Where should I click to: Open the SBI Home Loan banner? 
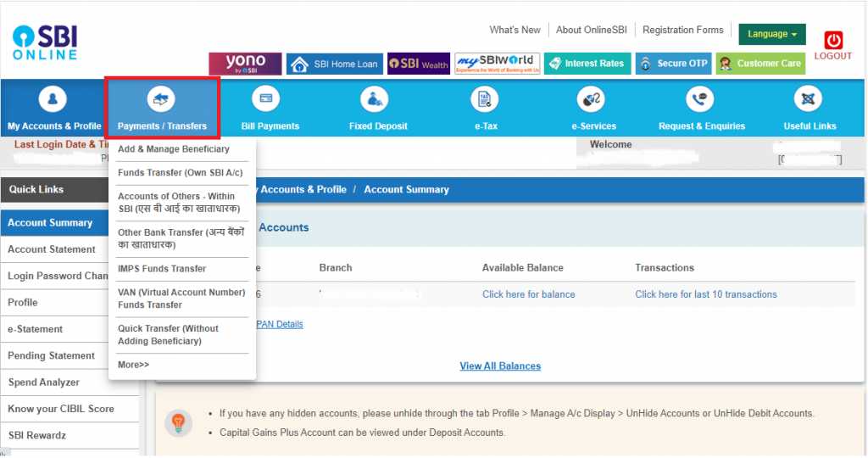tap(334, 64)
